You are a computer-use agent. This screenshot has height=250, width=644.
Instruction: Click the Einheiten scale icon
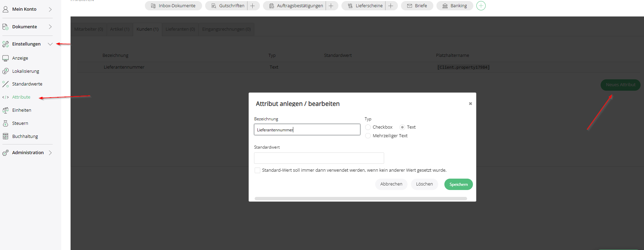click(x=6, y=110)
